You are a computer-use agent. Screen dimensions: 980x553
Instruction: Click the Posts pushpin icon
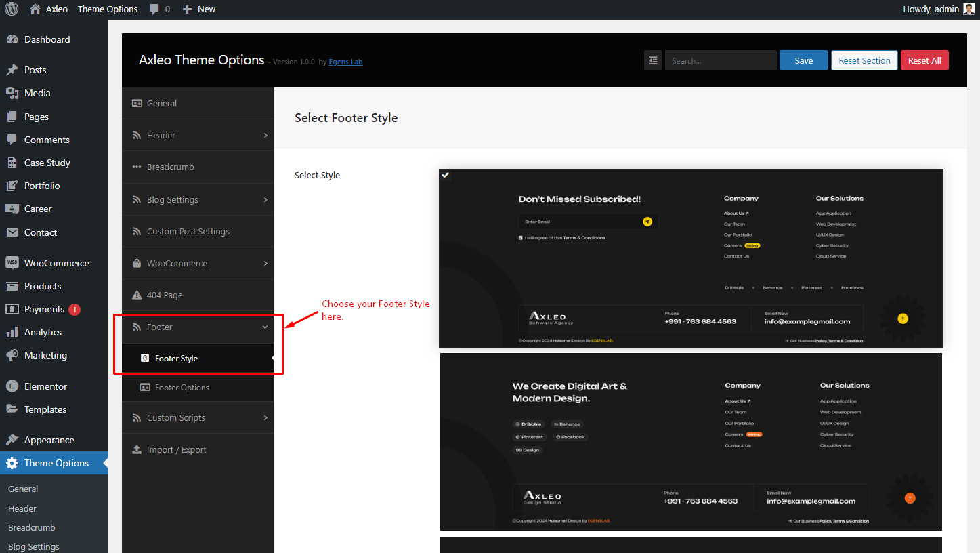coord(12,70)
